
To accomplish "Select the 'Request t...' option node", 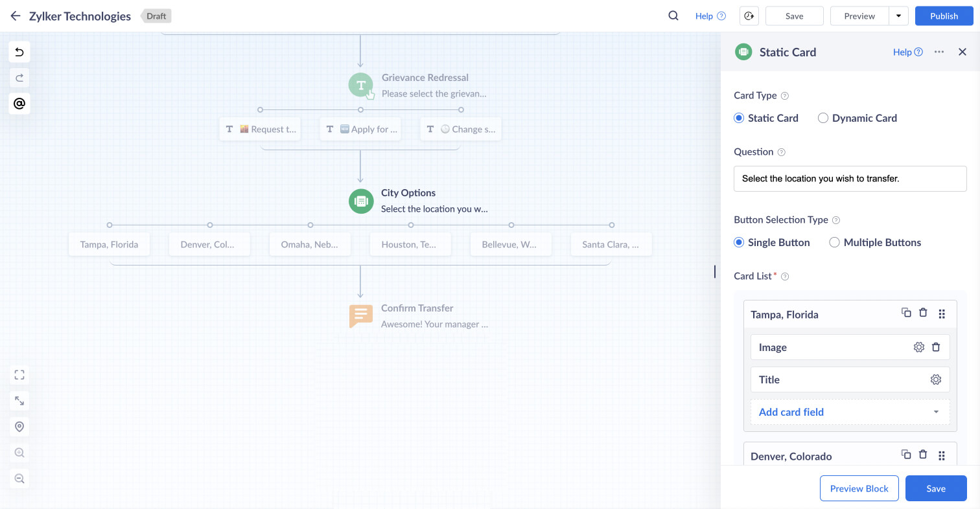I will [x=260, y=129].
